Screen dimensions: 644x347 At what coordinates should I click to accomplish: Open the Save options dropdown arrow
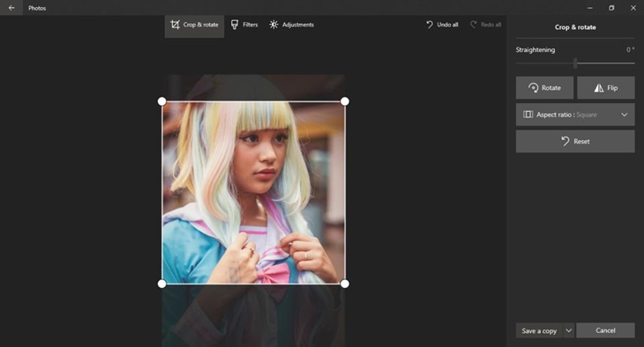coord(568,330)
